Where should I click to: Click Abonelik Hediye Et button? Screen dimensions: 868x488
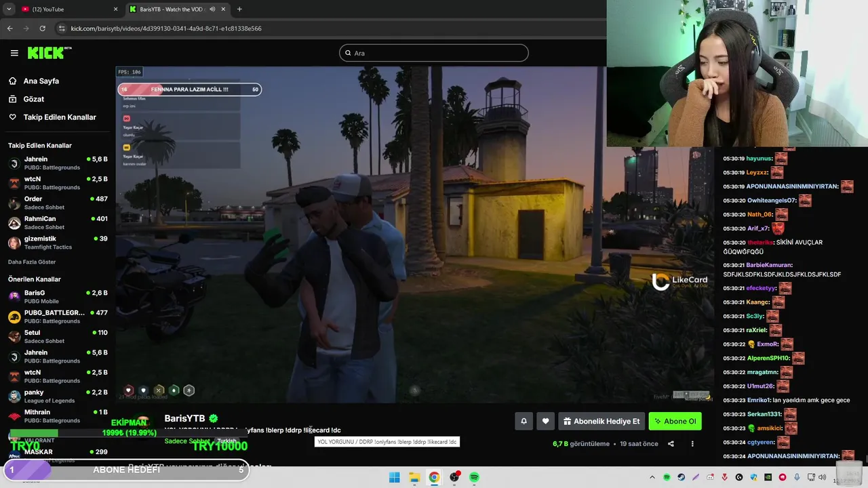pyautogui.click(x=601, y=421)
